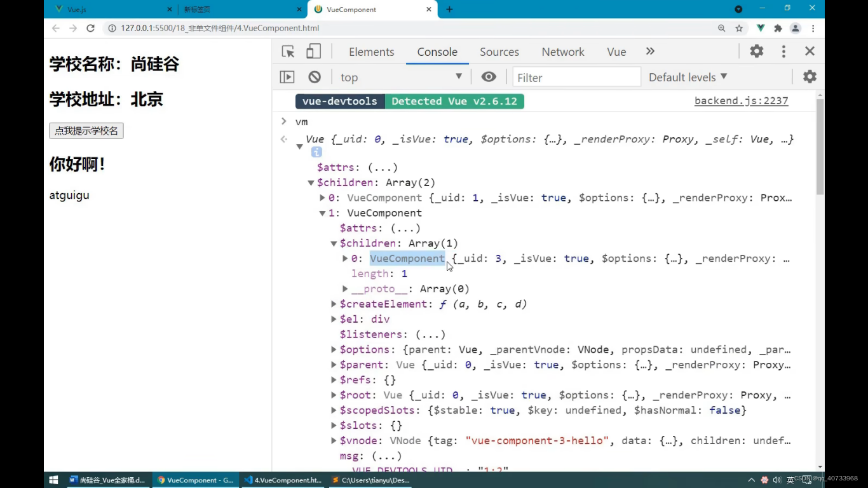
Task: Switch to the VS Code taskbar window
Action: coord(282,480)
